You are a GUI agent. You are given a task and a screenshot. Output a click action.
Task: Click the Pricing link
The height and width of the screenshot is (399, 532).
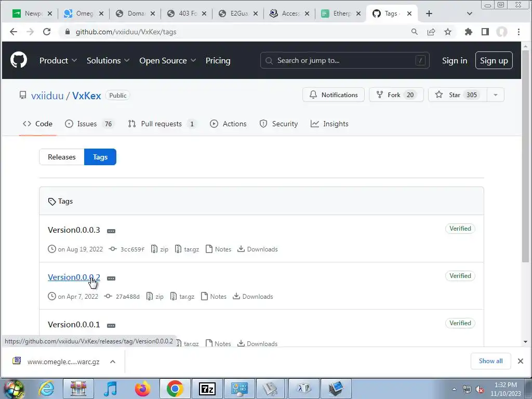(218, 60)
